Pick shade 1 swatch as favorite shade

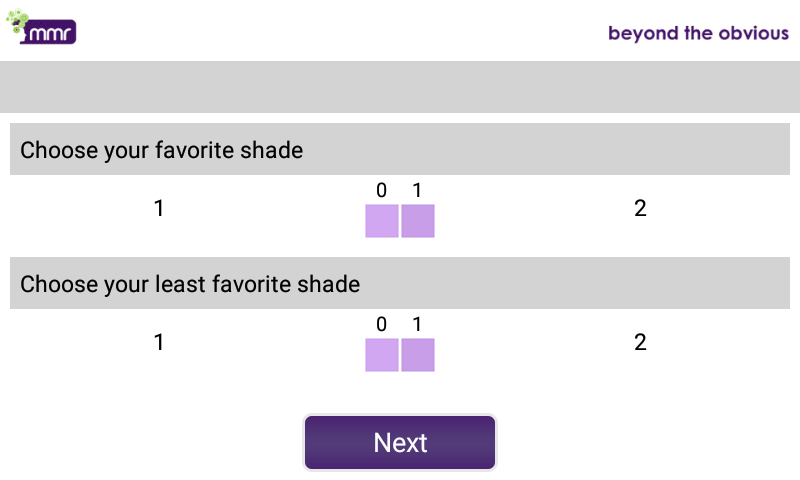(418, 221)
